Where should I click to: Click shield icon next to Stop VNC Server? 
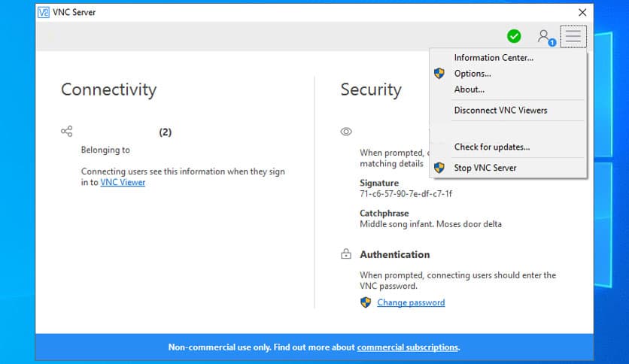point(439,168)
